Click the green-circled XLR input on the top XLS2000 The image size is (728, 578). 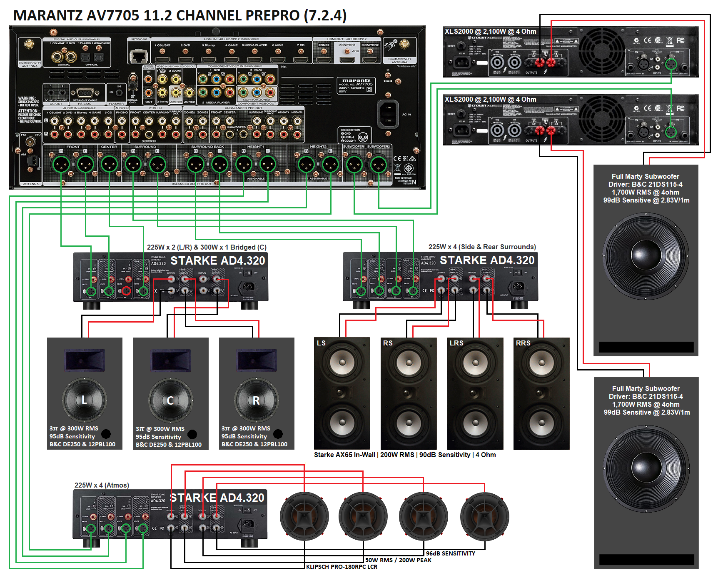(671, 64)
